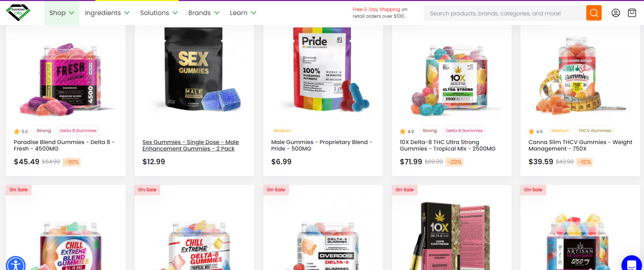Open Sex Gummies Single Dose product link

point(191,145)
